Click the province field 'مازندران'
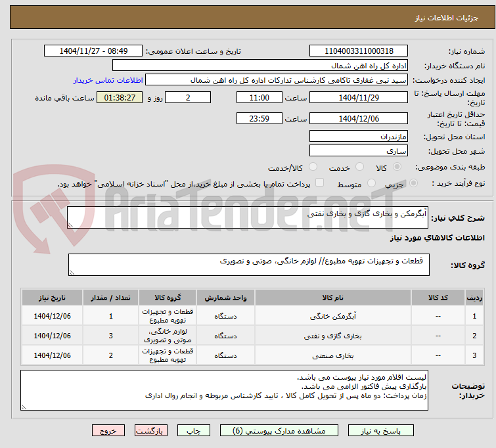The image size is (496, 448). (x=359, y=137)
